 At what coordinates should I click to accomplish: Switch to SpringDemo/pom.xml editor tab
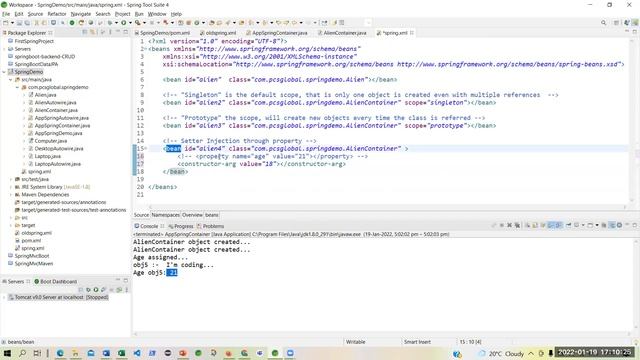tap(162, 33)
